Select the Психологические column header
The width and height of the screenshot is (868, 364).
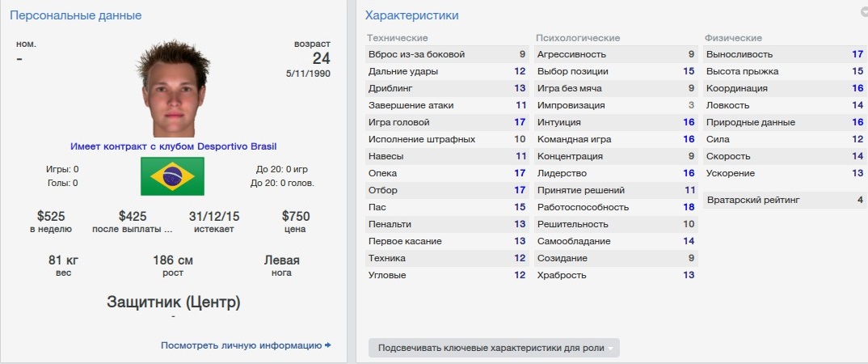(x=579, y=38)
